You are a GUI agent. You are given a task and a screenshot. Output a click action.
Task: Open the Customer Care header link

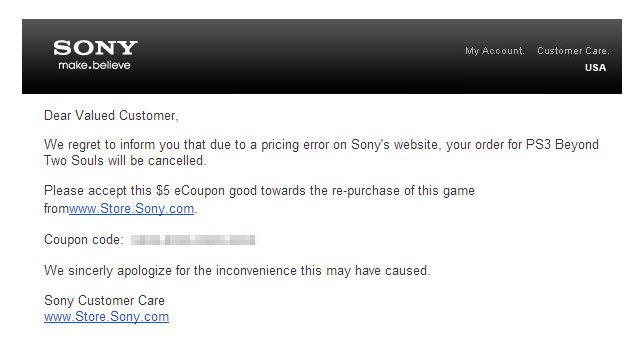click(x=573, y=51)
